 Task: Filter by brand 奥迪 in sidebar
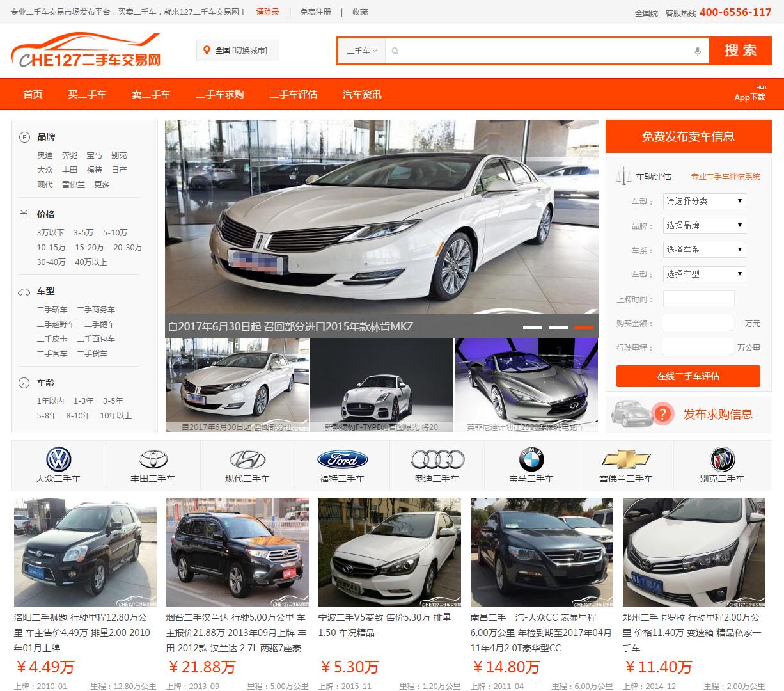click(45, 155)
